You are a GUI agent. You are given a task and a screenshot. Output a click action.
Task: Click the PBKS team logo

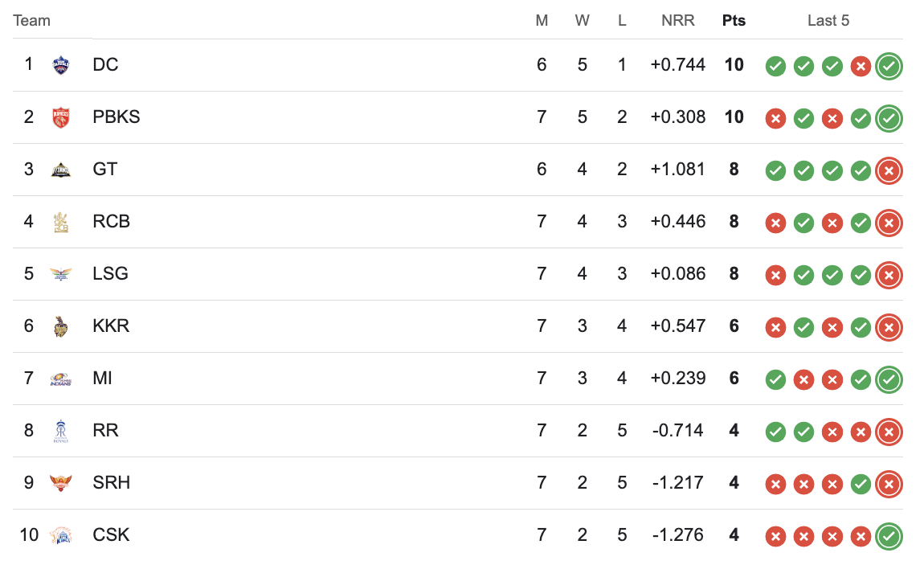point(61,117)
